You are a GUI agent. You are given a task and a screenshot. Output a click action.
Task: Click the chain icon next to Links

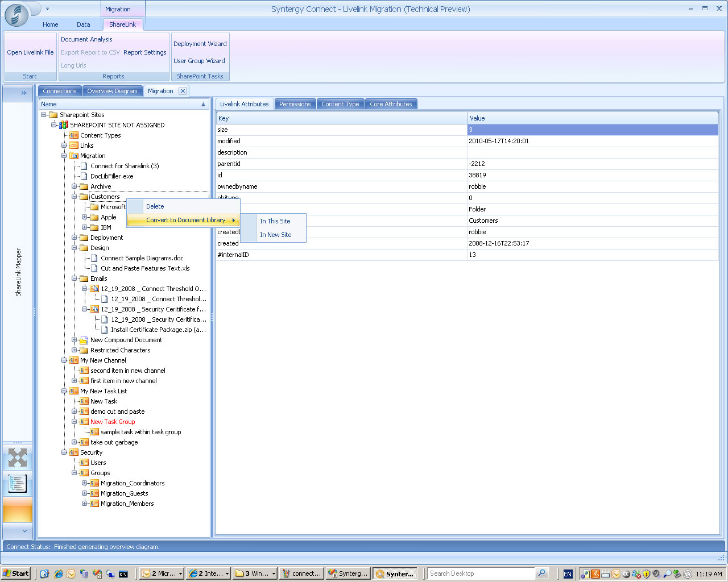click(74, 145)
